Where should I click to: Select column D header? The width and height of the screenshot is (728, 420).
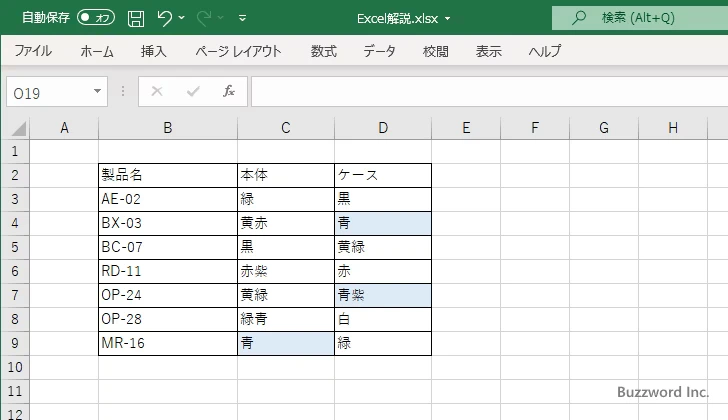pyautogui.click(x=383, y=128)
